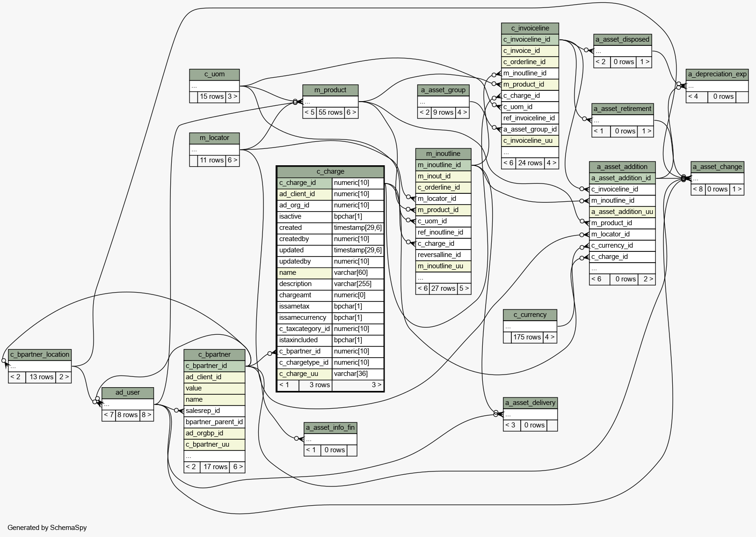Select c_taxcategory_id column in c_charge
This screenshot has height=537, width=756.
pyautogui.click(x=305, y=329)
